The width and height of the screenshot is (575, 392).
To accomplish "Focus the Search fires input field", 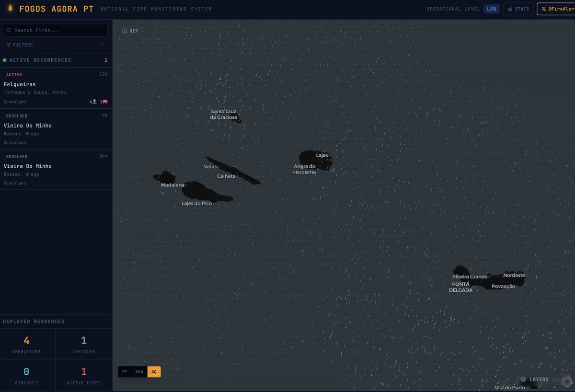I will coord(55,30).
